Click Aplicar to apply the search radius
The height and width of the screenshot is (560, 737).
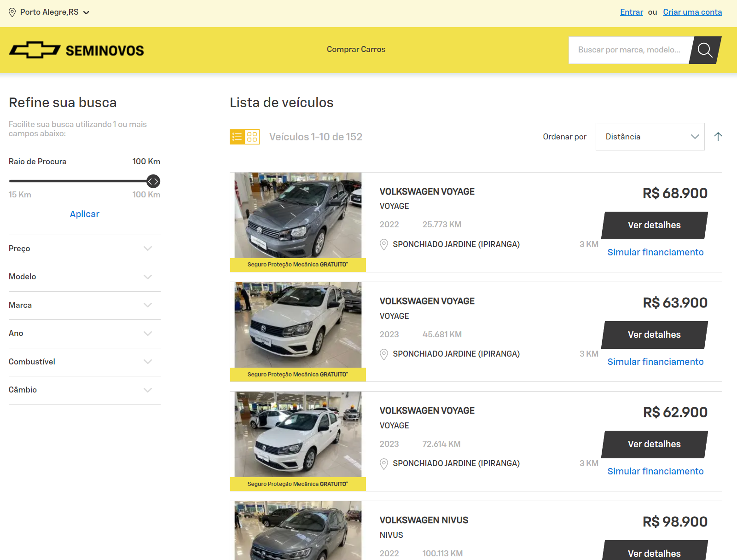84,214
